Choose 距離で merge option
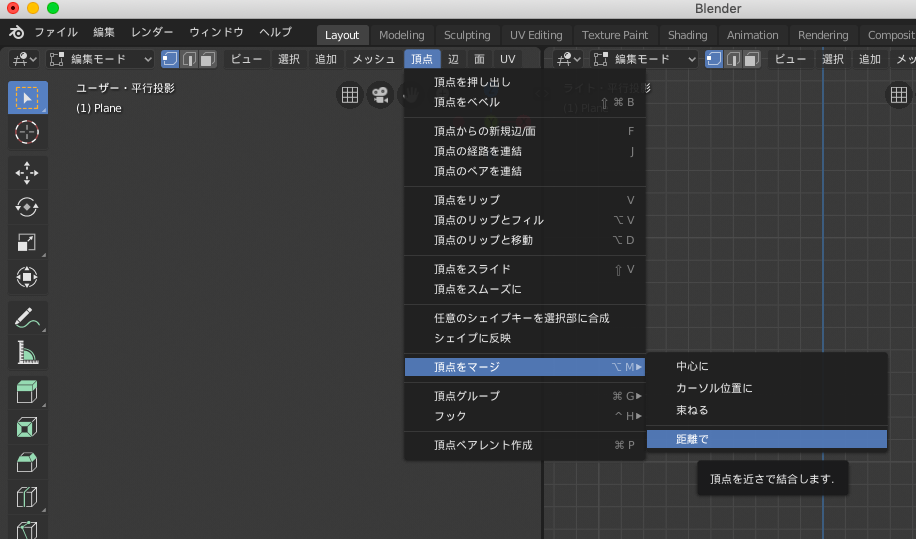Viewport: 916px width, 539px height. [766, 439]
